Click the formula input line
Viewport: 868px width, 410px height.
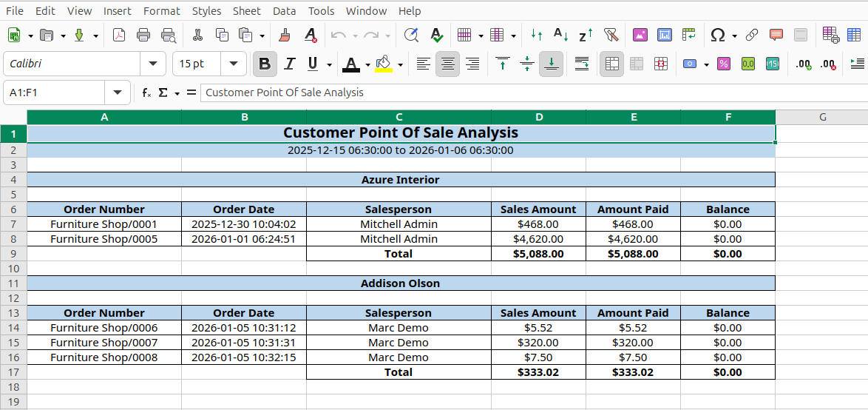tap(535, 93)
